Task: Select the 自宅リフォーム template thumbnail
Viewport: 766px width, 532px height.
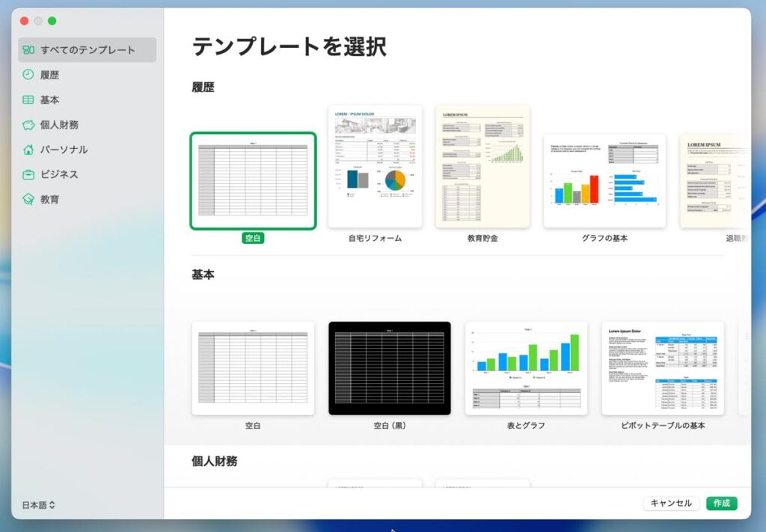Action: click(x=375, y=166)
